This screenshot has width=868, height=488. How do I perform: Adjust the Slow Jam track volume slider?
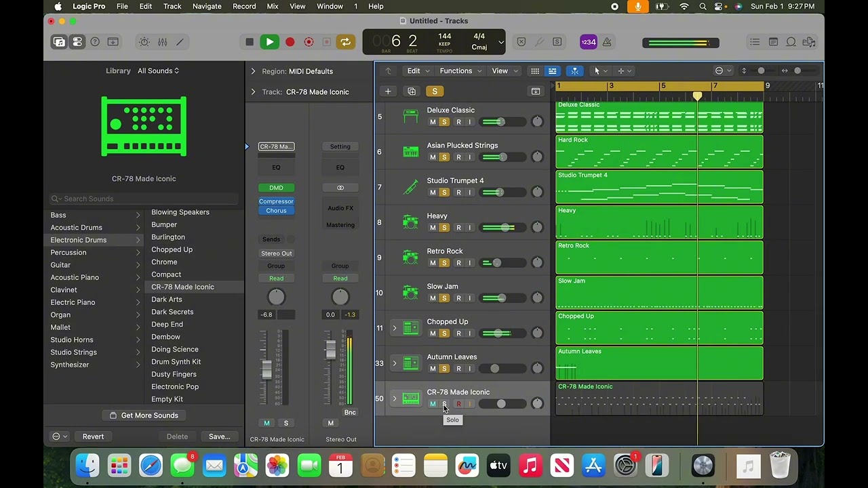tap(502, 298)
